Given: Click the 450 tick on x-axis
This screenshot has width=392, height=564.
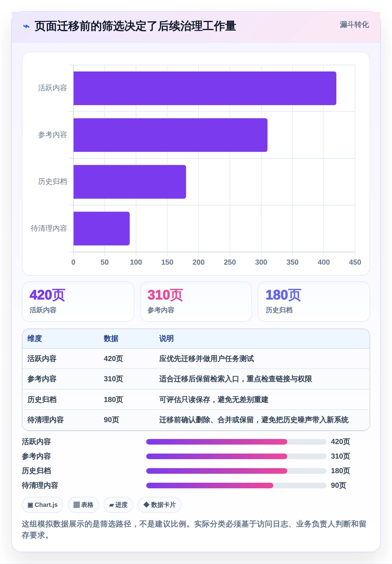Looking at the screenshot, I should [355, 262].
